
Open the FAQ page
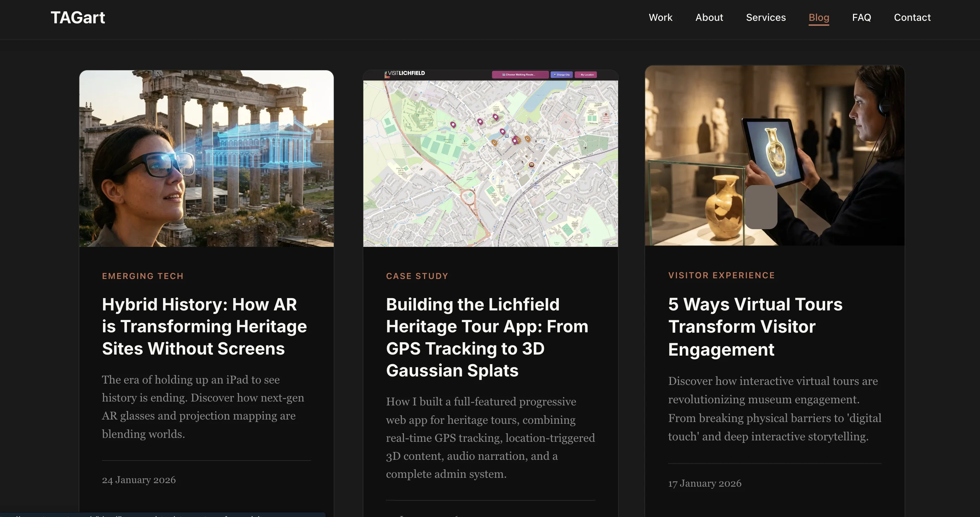[861, 18]
